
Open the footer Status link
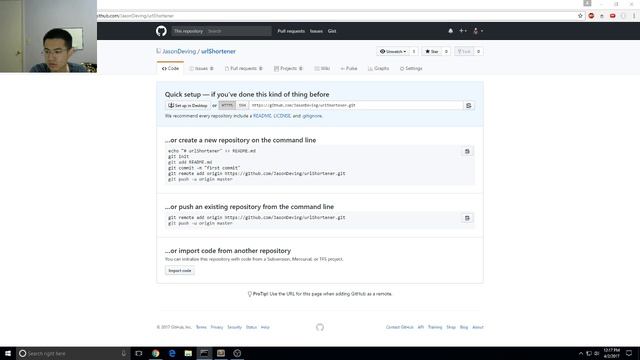click(251, 327)
